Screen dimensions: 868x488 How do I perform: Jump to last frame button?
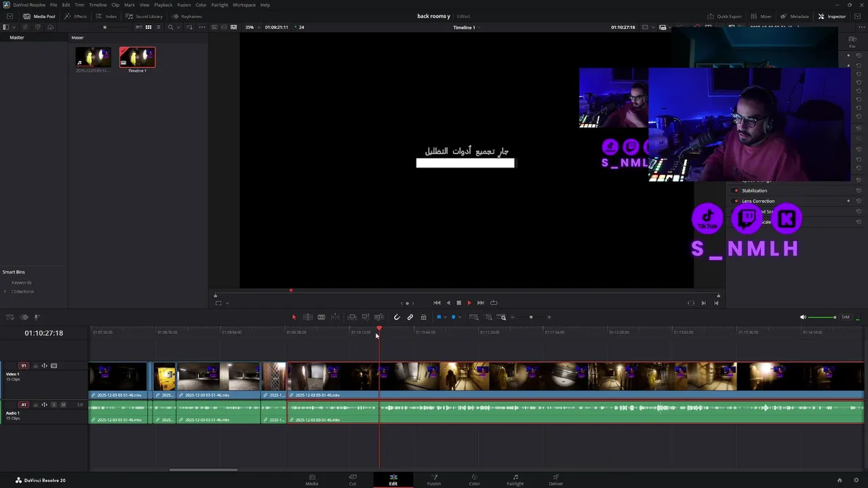[x=481, y=303]
